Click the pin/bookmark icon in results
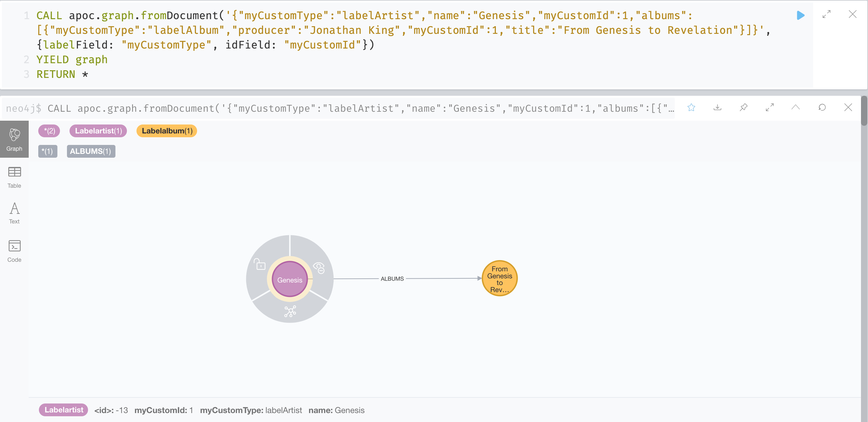Screen dimensions: 868x422 click(743, 108)
